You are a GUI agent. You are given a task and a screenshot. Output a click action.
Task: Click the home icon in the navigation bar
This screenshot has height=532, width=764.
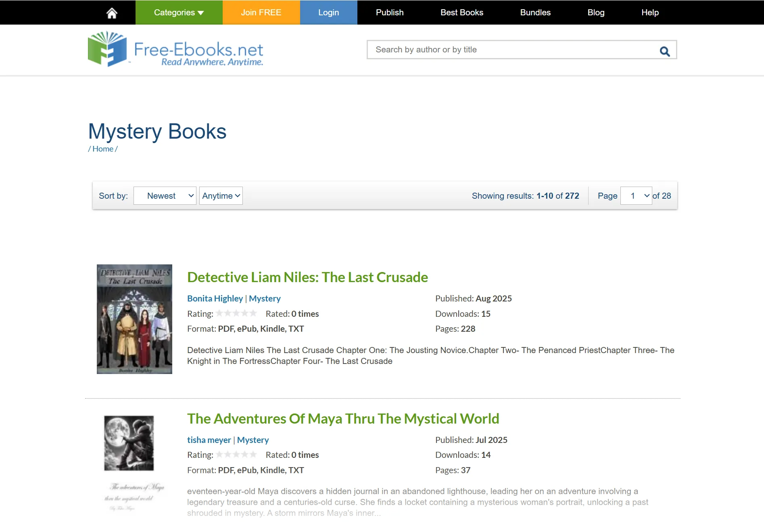112,12
